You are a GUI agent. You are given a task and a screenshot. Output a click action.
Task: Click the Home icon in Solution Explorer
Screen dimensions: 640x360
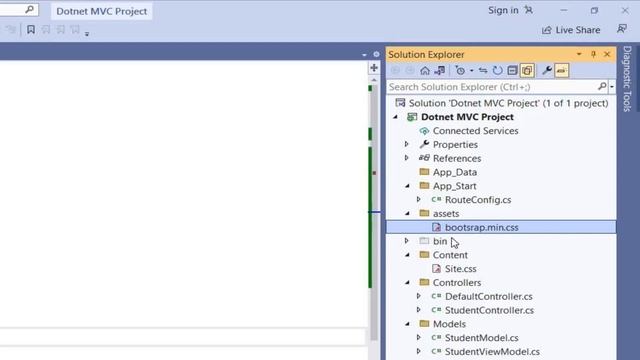coord(424,71)
